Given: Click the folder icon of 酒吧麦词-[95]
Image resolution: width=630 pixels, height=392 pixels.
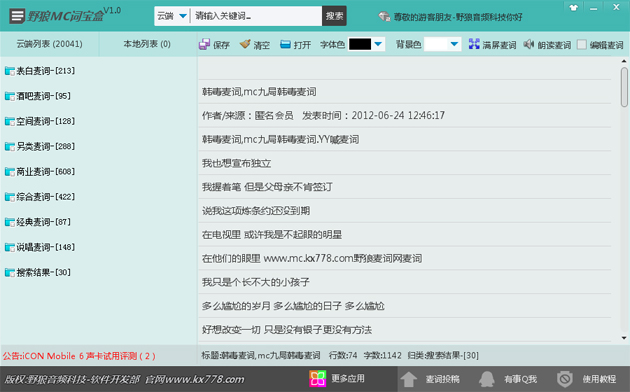Looking at the screenshot, I should [x=10, y=96].
